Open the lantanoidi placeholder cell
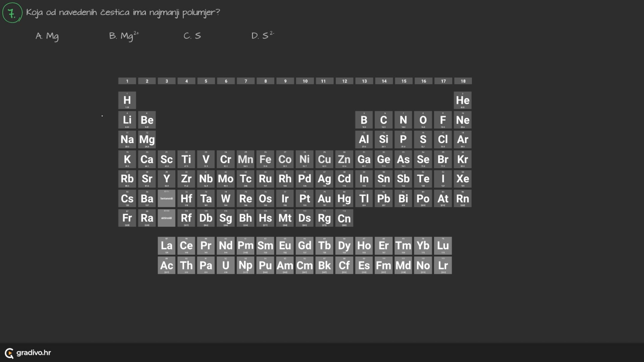Screen dimensions: 644x362 [x=167, y=198]
